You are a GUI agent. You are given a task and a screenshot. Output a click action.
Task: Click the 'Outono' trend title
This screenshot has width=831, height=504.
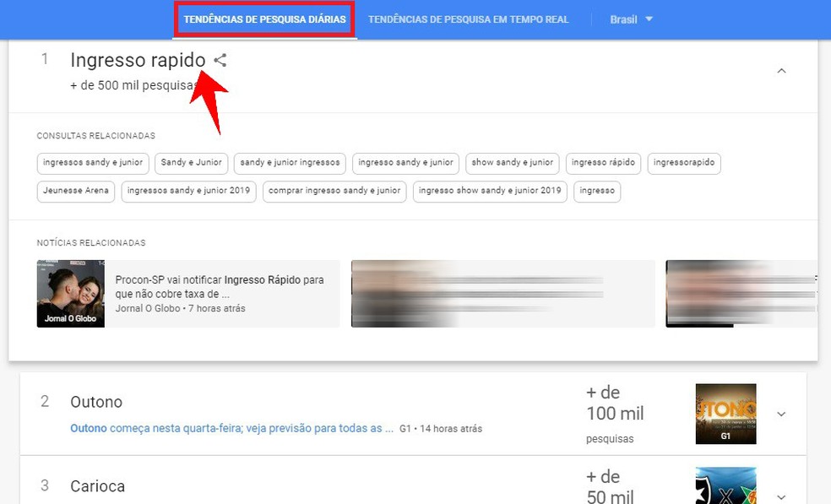[x=96, y=402]
